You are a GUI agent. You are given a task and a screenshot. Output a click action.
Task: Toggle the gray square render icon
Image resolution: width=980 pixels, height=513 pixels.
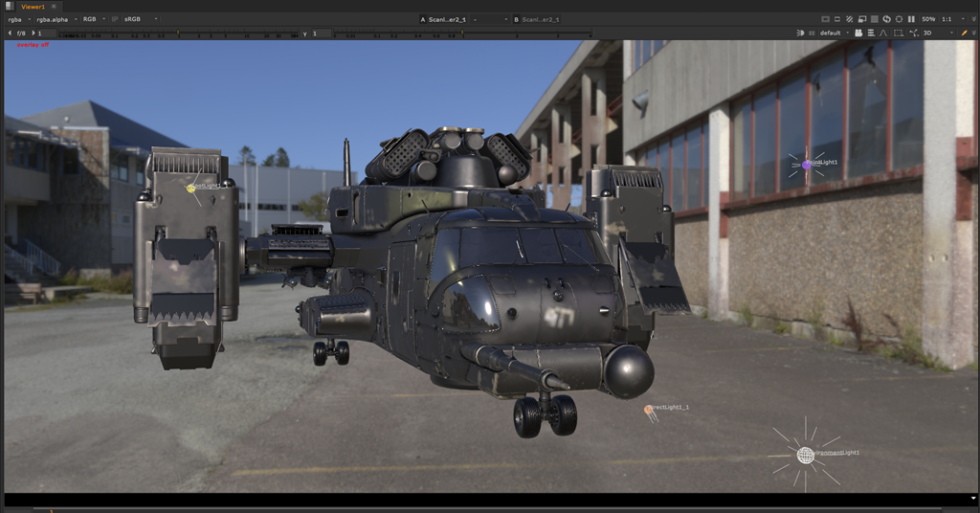[x=875, y=19]
